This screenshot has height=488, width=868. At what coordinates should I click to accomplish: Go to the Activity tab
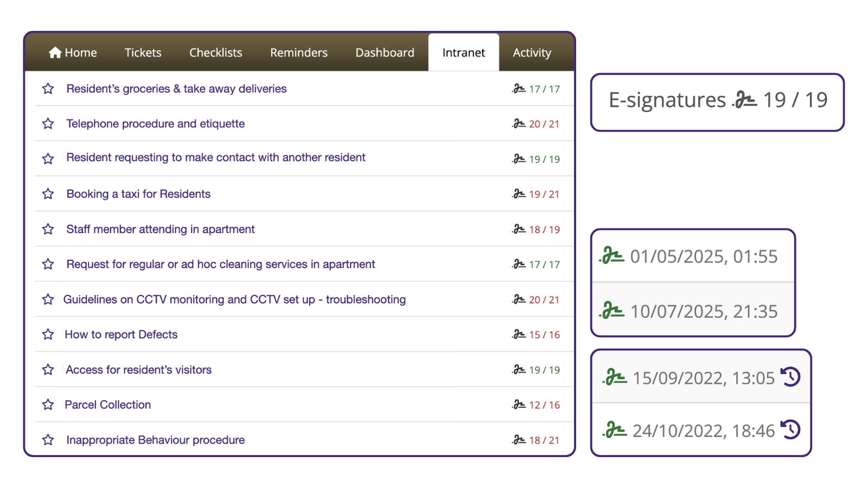point(532,53)
